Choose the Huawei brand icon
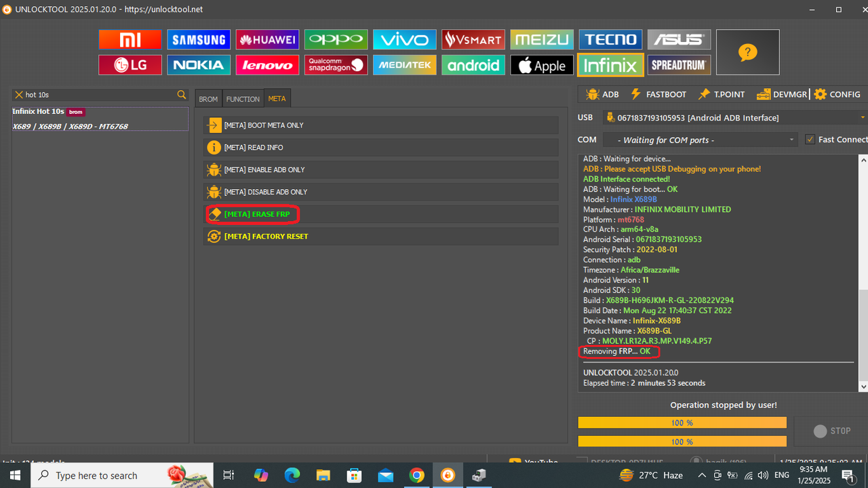Image resolution: width=868 pixels, height=488 pixels. click(x=267, y=40)
